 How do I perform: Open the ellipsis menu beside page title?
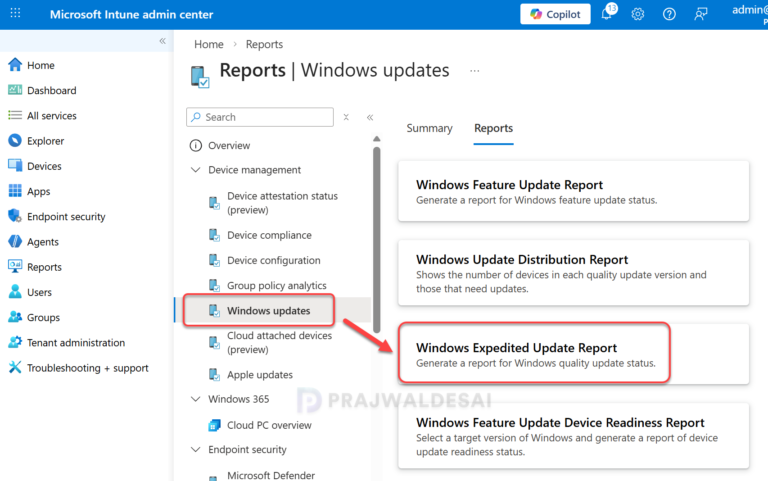pos(475,71)
